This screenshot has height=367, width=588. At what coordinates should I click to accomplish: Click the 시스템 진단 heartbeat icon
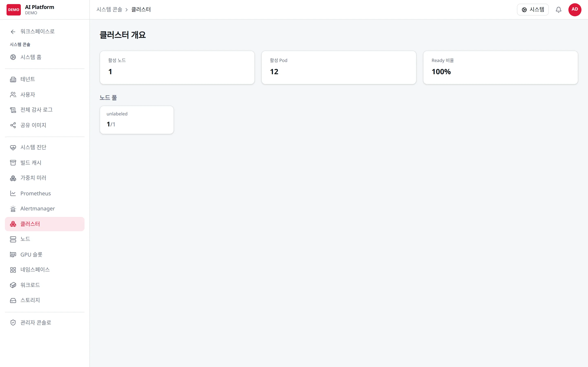(x=13, y=147)
